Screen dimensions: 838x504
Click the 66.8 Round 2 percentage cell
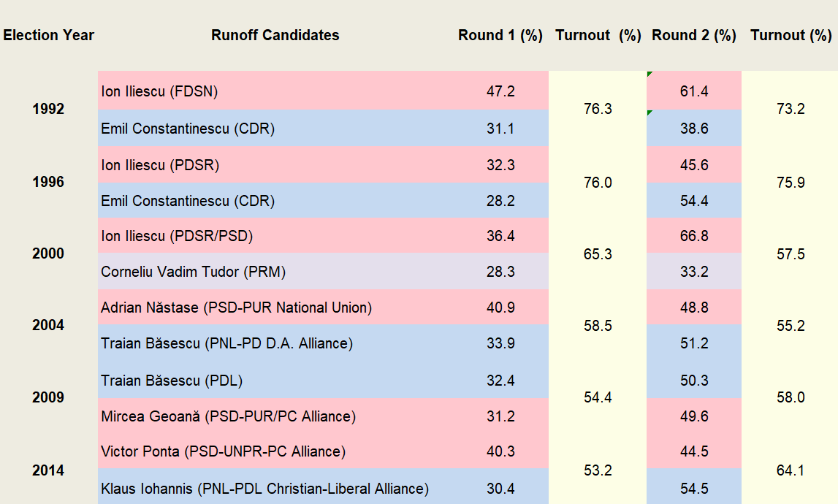[693, 236]
